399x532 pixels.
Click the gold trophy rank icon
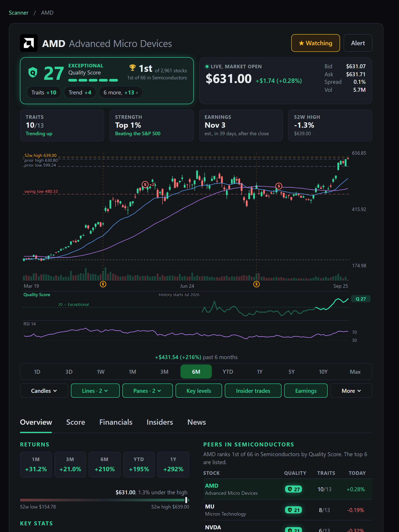[x=133, y=68]
